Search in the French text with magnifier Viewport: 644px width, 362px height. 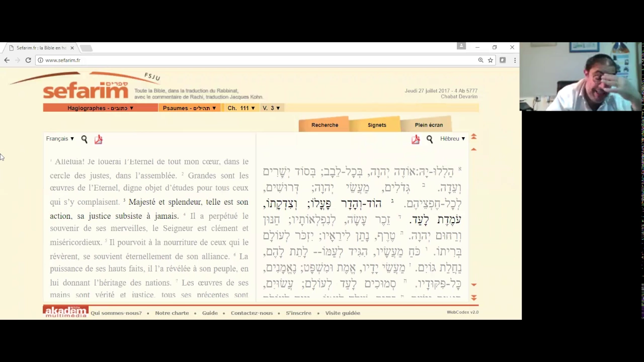point(85,139)
